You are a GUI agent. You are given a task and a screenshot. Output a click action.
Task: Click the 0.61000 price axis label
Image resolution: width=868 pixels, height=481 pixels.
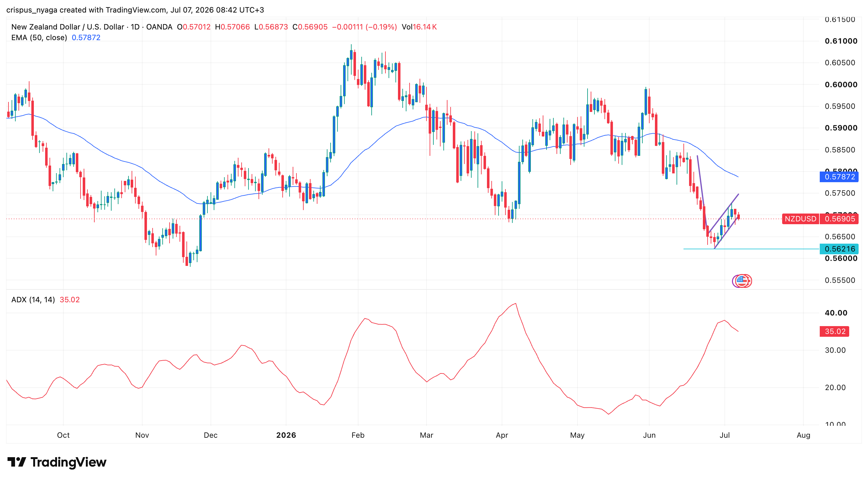click(x=841, y=41)
